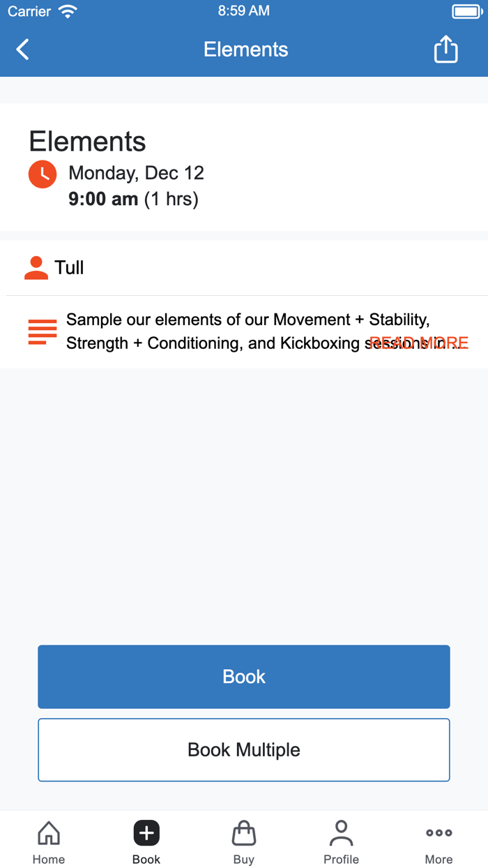Tap the battery indicator in status bar
Screen dimensions: 488x868
coord(467,10)
